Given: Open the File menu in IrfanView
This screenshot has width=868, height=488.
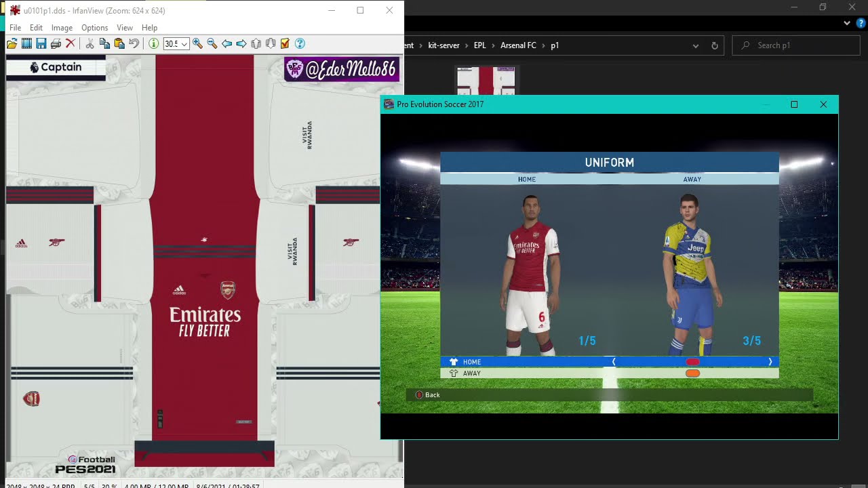Looking at the screenshot, I should [x=15, y=28].
